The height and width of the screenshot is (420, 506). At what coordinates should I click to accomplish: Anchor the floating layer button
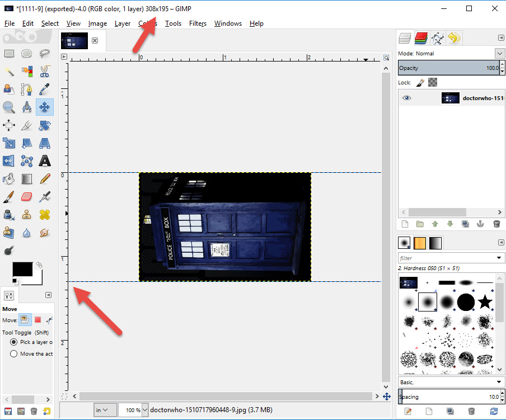pyautogui.click(x=480, y=224)
